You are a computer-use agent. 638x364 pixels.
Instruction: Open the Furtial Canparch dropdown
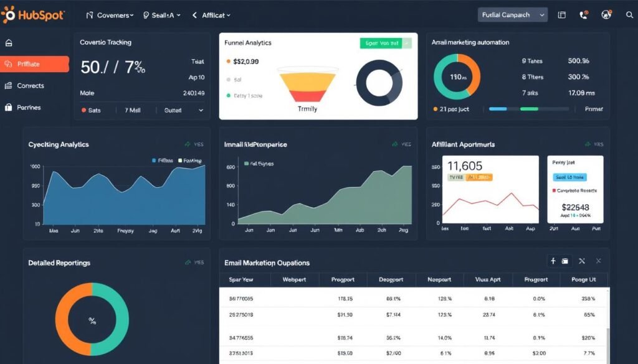[x=512, y=15]
